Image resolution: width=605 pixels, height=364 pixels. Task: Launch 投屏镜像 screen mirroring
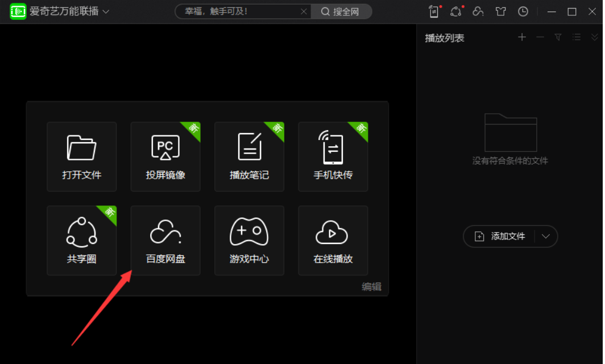coord(165,157)
